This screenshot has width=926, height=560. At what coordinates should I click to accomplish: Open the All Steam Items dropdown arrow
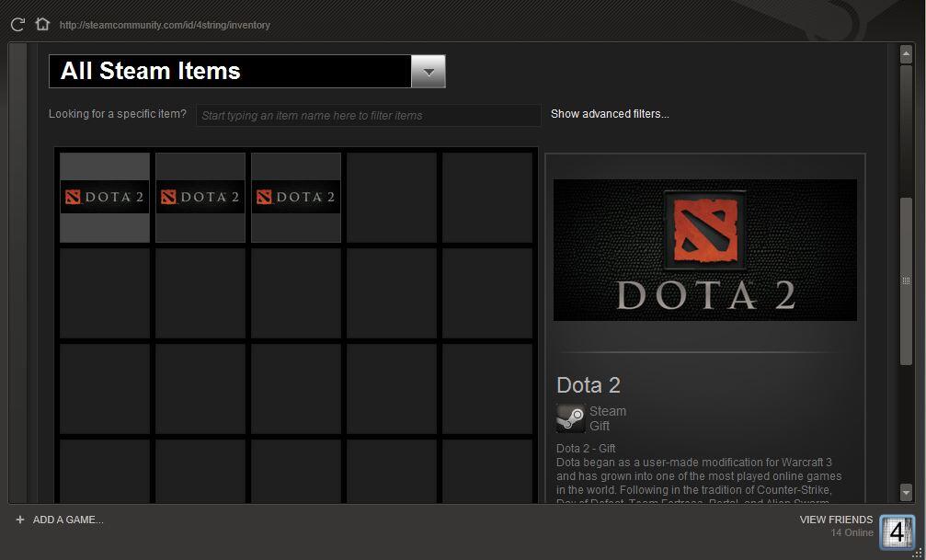(429, 72)
